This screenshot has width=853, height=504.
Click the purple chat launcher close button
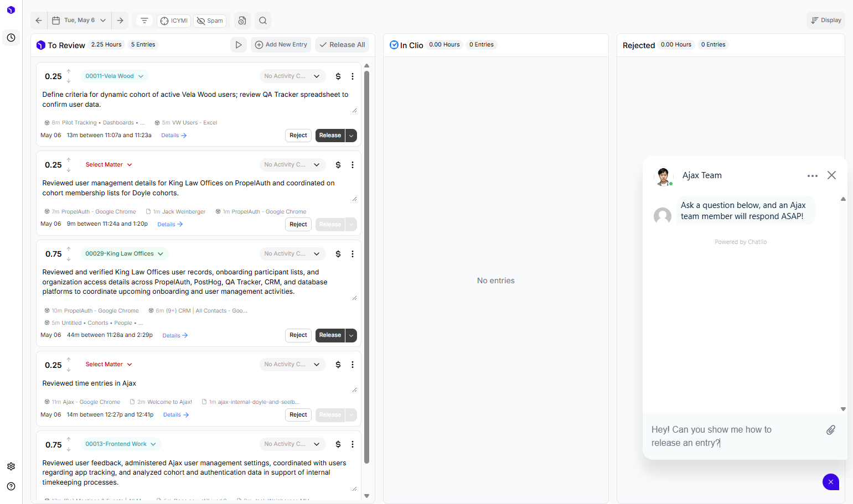(x=831, y=482)
